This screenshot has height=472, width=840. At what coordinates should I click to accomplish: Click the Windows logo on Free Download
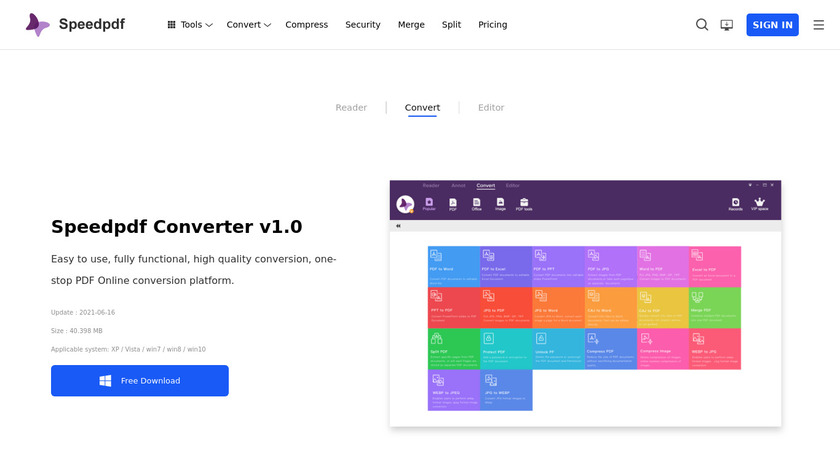tap(106, 381)
